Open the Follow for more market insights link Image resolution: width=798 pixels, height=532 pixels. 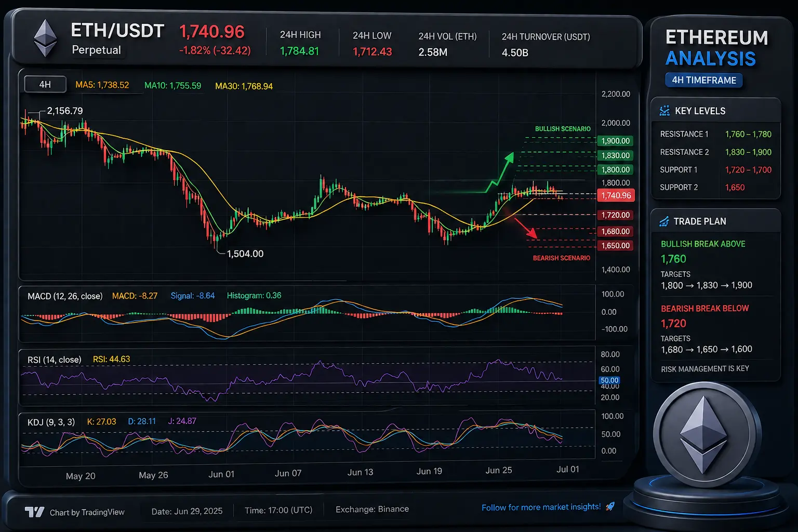[541, 507]
